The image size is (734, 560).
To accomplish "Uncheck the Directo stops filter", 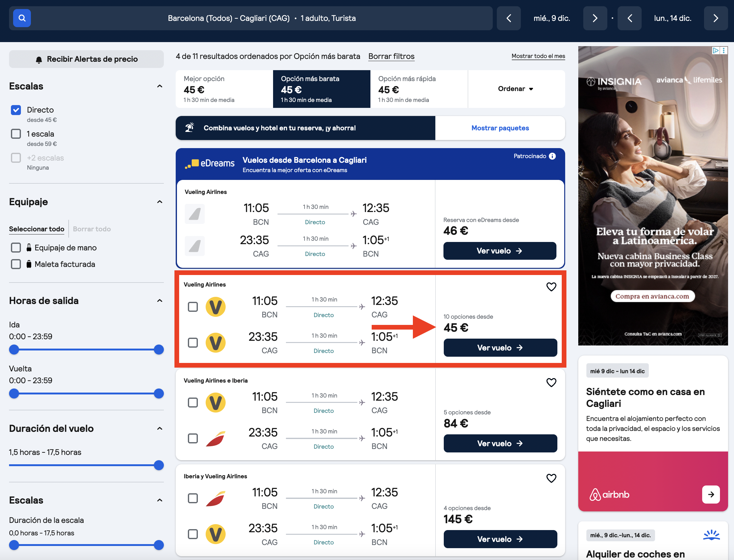I will point(16,110).
